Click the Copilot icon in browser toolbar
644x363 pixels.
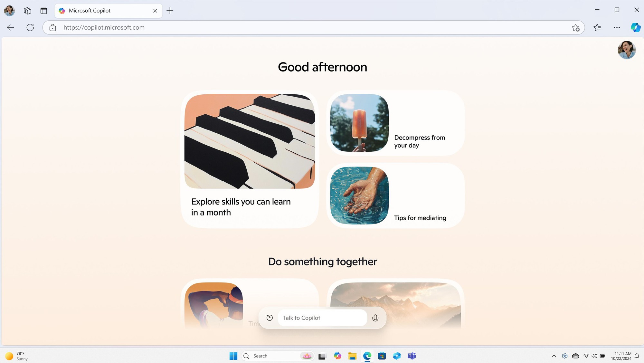[x=635, y=27]
